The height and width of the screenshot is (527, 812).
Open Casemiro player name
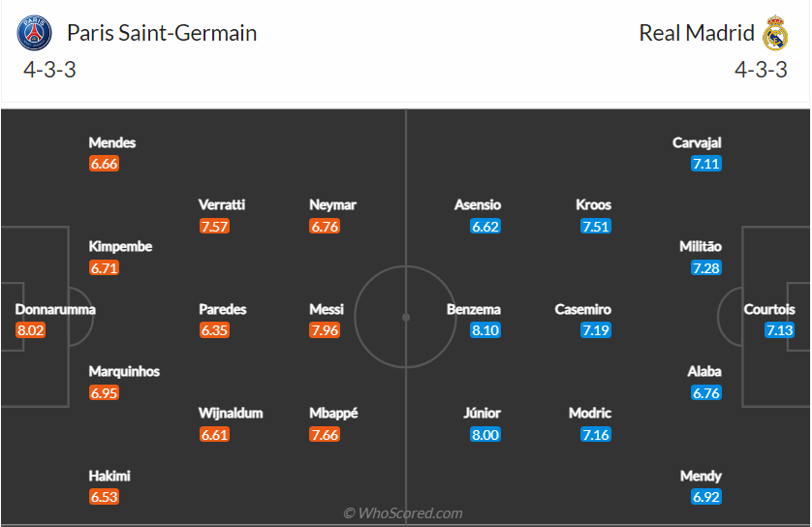pos(583,309)
